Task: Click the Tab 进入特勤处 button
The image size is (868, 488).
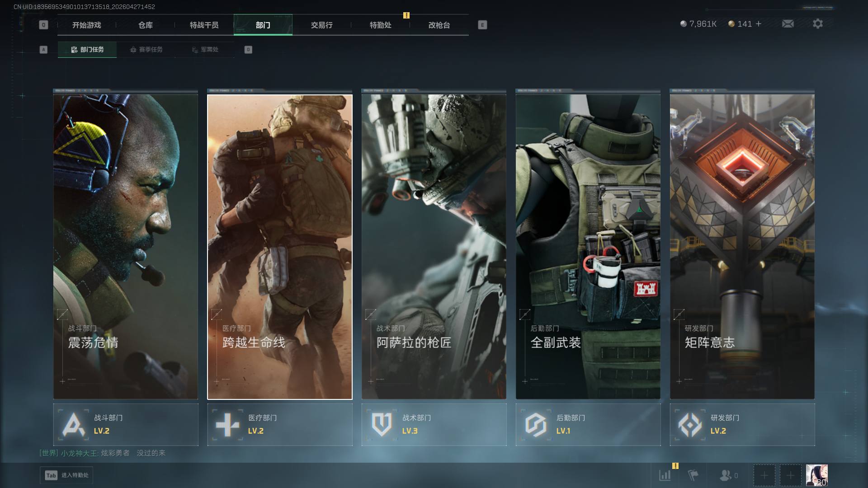Action: 66,475
